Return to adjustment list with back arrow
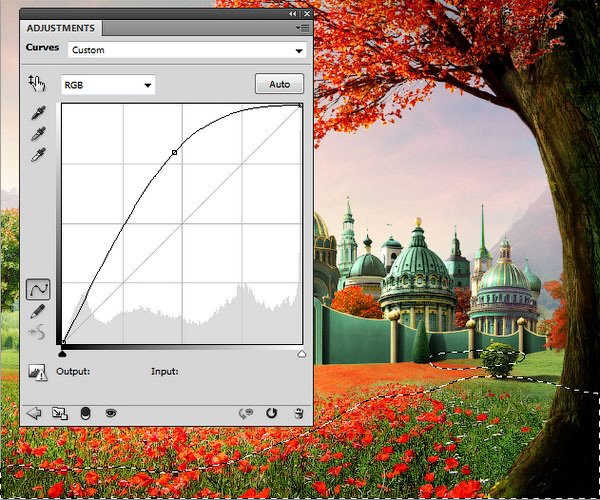Screen dimensions: 600x500 [34, 413]
